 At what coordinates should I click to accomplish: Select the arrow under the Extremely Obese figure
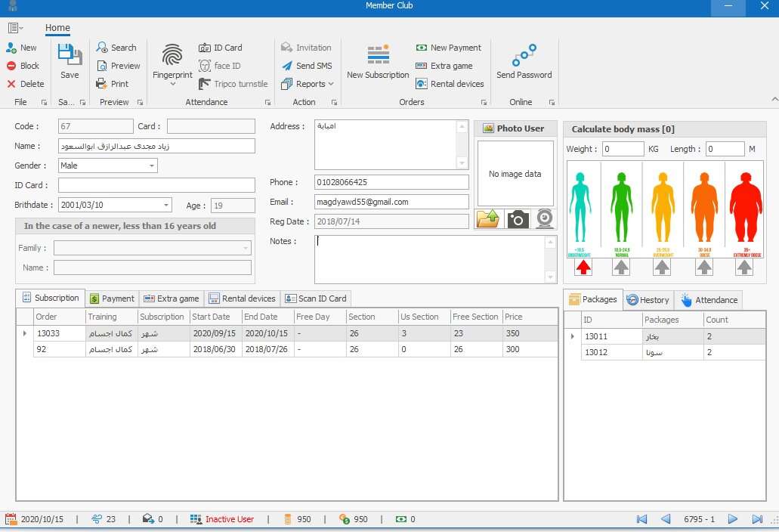tap(744, 268)
